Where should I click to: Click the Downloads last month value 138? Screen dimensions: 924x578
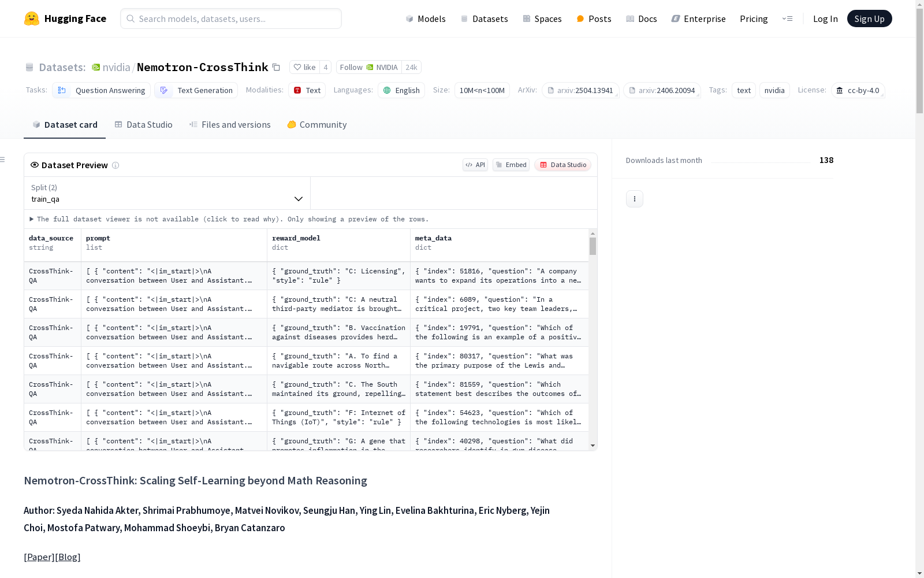(826, 160)
